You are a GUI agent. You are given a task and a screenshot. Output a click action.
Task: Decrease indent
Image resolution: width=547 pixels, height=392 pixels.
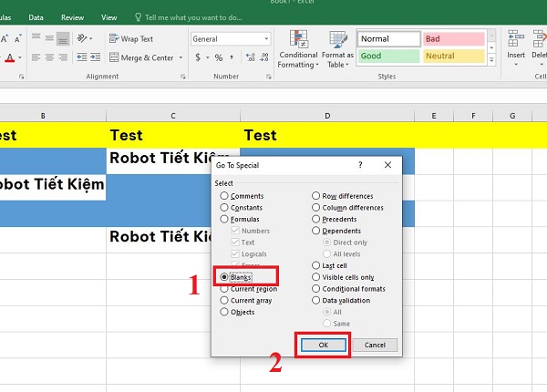tap(82, 57)
